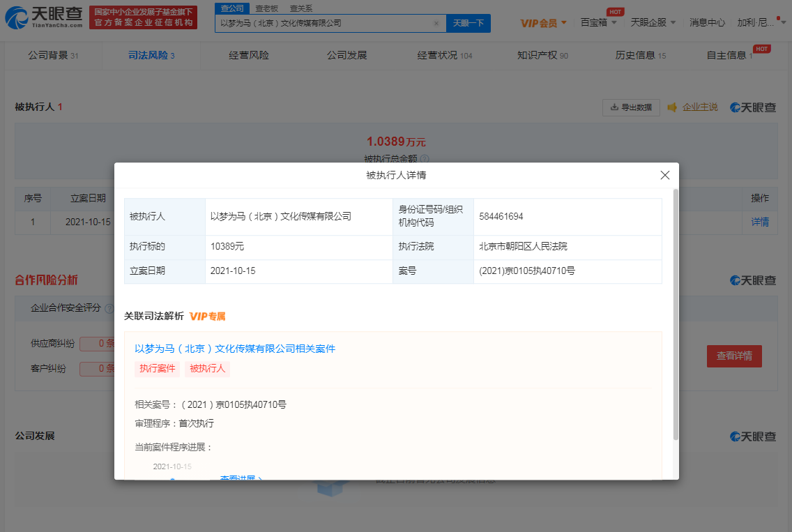
Task: Click the TianYanCha logo
Action: tap(43, 17)
